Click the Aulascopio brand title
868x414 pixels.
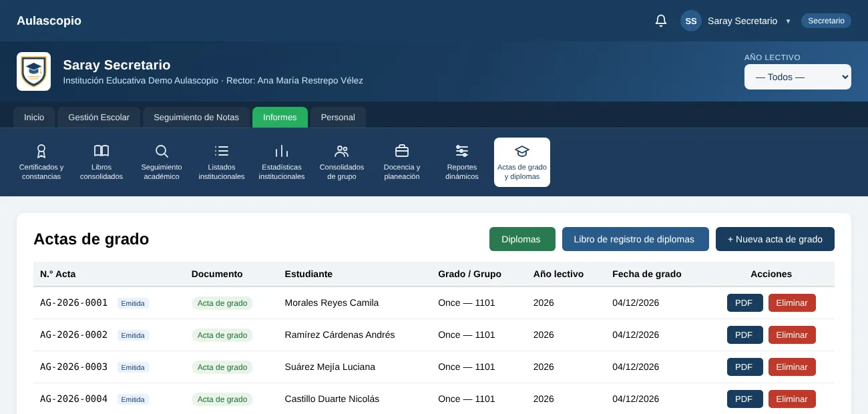[49, 21]
